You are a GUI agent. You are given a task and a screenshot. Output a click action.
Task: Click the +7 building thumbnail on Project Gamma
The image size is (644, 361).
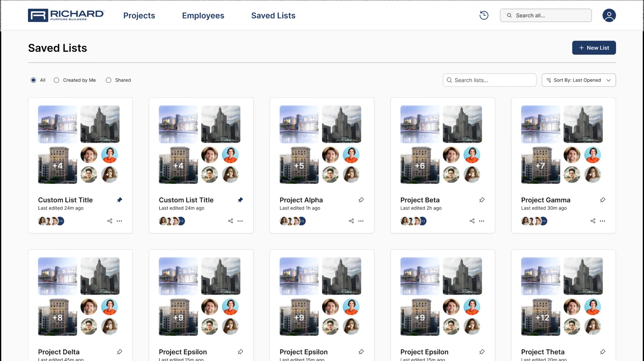(541, 165)
